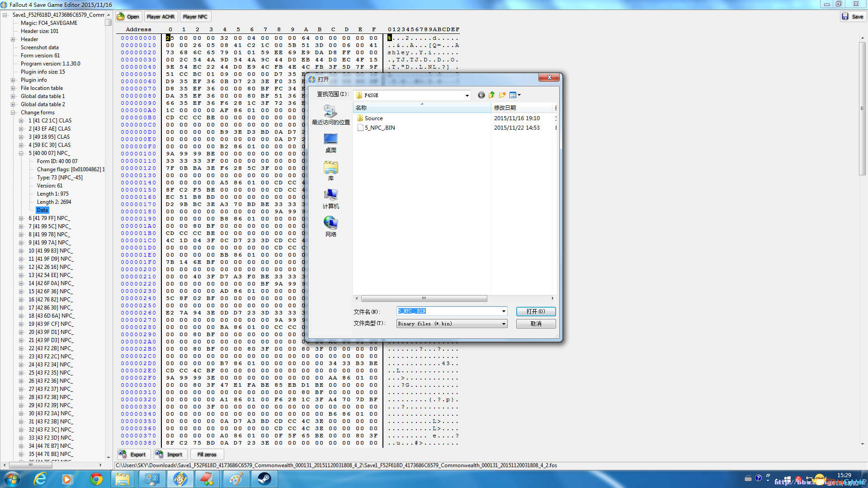Open the Windows Start menu

(x=12, y=479)
